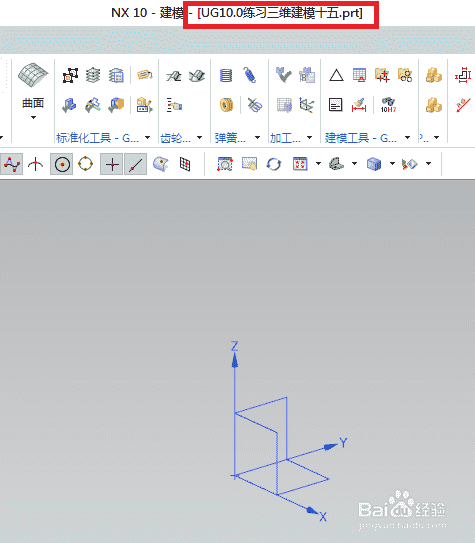Click the hammer tool icon

click(x=93, y=105)
